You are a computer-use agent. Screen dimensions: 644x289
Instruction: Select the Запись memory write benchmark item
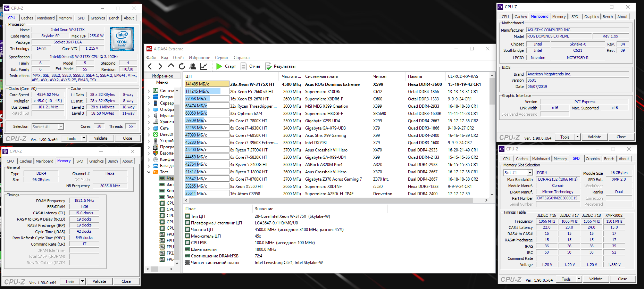click(x=166, y=184)
